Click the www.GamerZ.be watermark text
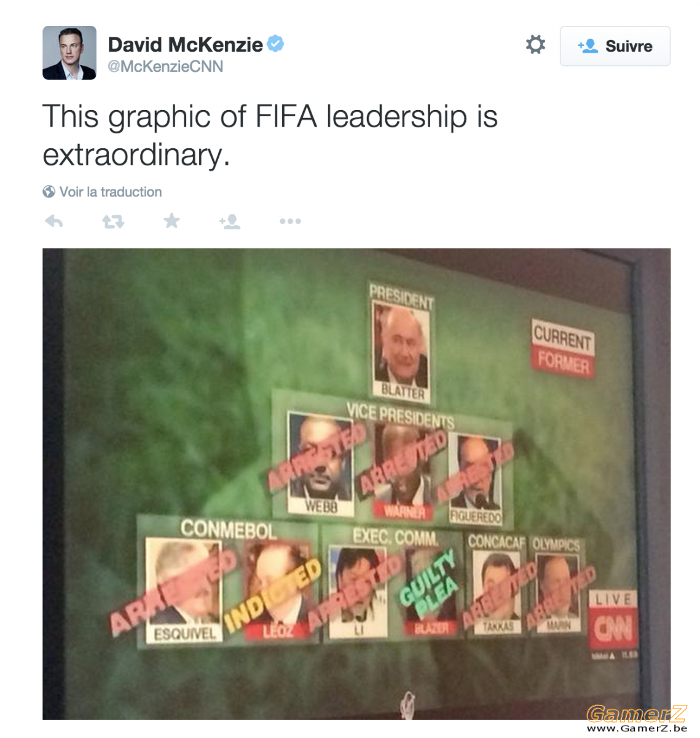The width and height of the screenshot is (700, 738). (x=637, y=729)
